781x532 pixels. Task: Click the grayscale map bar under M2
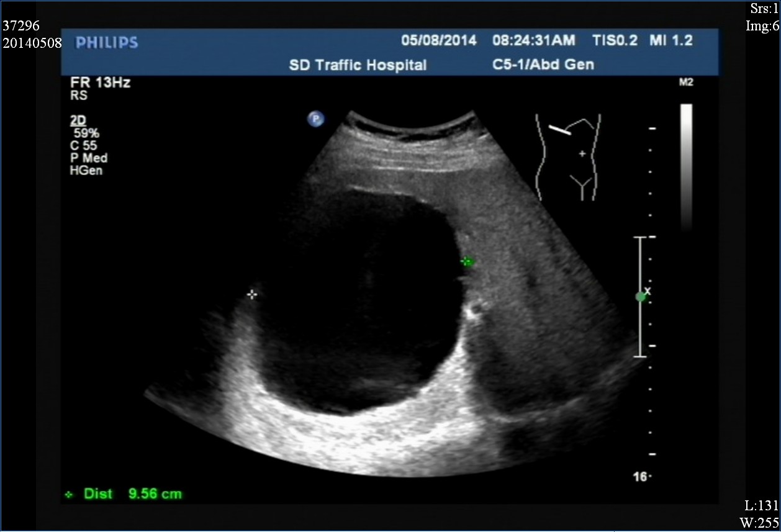pyautogui.click(x=685, y=168)
